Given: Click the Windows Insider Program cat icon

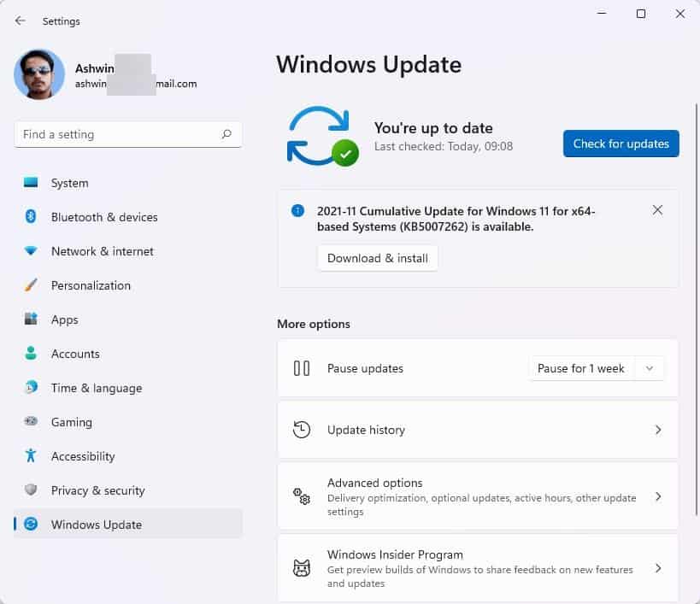Looking at the screenshot, I should 302,568.
